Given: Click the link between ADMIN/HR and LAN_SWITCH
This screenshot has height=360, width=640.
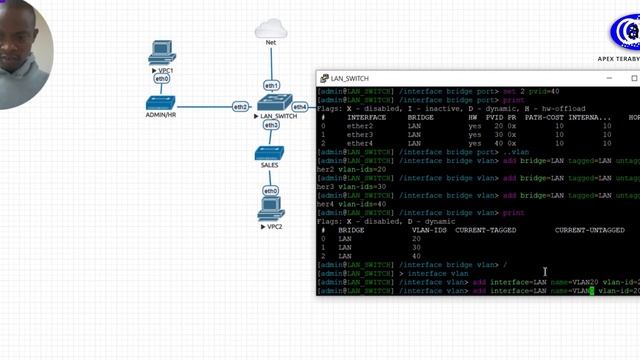Looking at the screenshot, I should pos(204,107).
